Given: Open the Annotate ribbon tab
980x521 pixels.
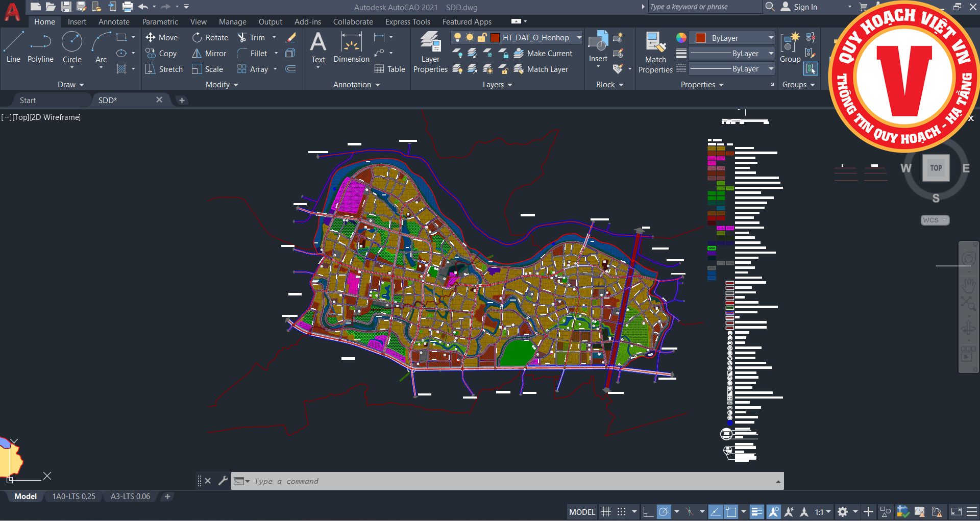Looking at the screenshot, I should (x=114, y=22).
